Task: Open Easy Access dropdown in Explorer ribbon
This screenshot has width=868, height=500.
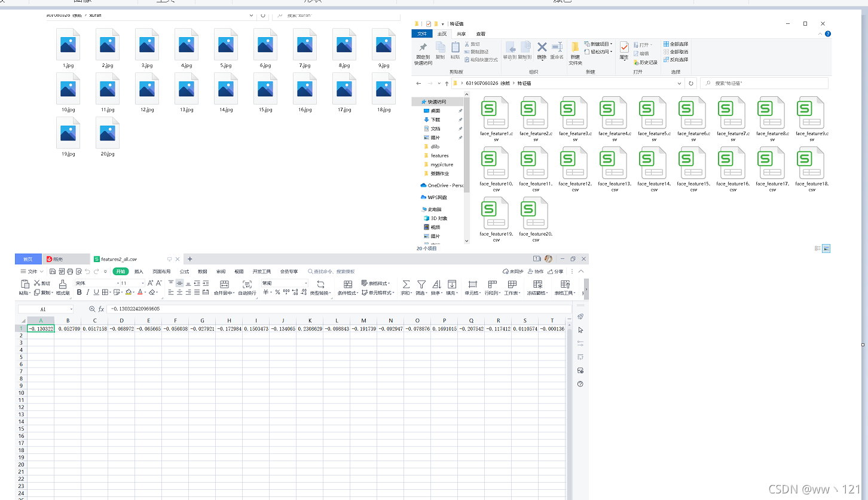Action: click(598, 52)
